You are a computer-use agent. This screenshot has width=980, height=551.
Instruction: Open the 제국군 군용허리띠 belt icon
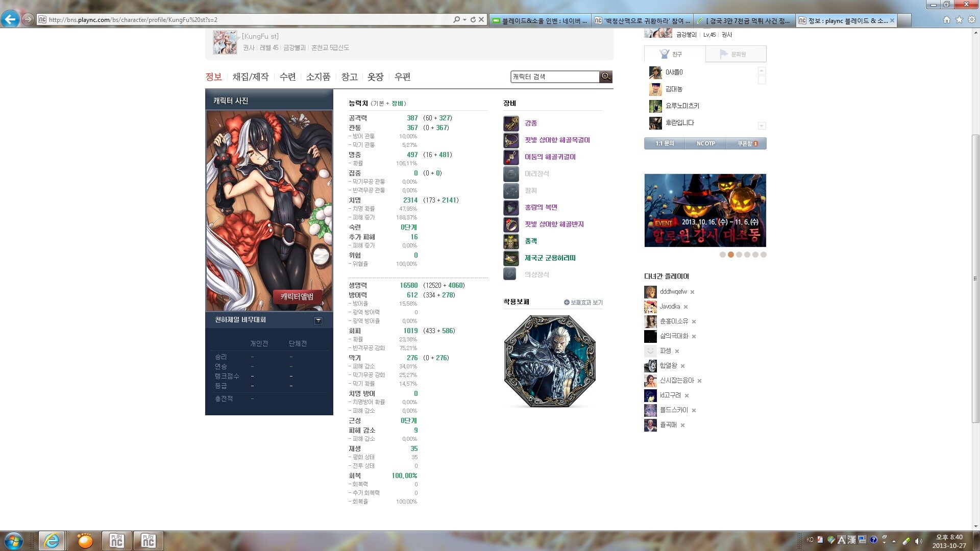coord(511,258)
